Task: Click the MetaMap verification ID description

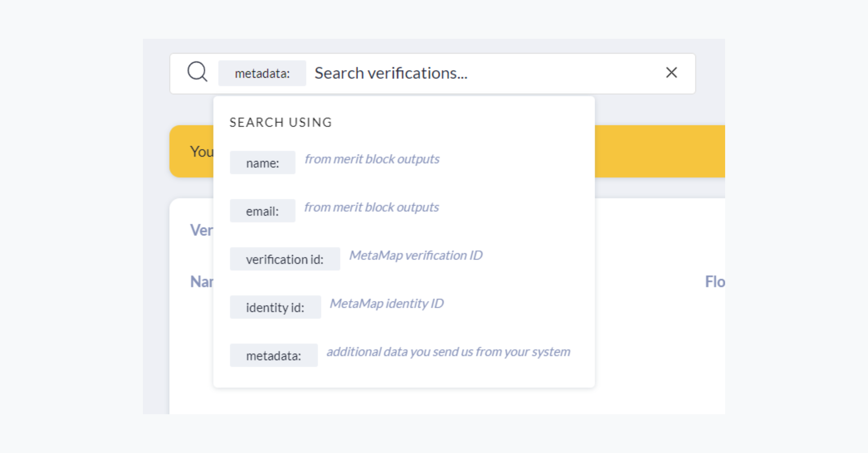Action: [x=416, y=255]
